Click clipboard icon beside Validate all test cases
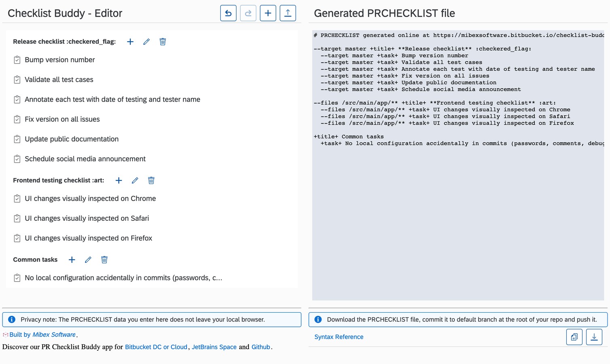 coord(17,80)
